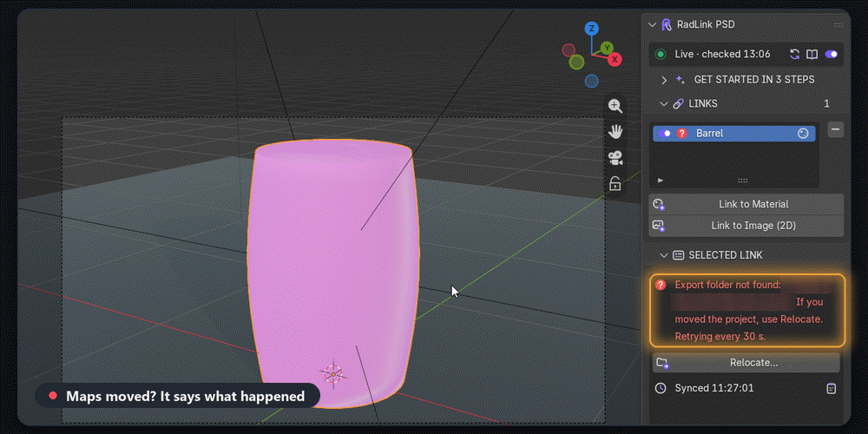Collapse the Links section
The width and height of the screenshot is (868, 434).
[x=664, y=103]
